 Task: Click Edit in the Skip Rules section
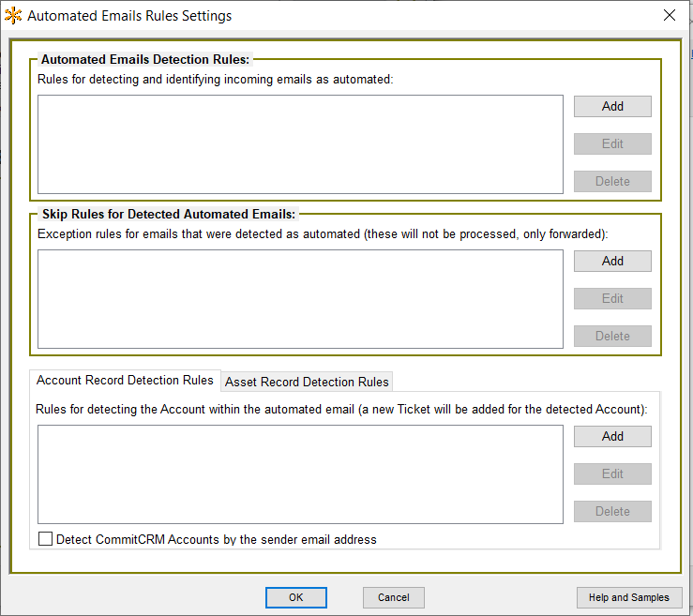click(x=612, y=298)
